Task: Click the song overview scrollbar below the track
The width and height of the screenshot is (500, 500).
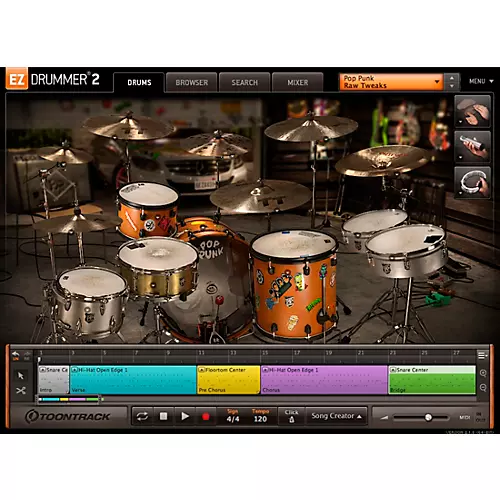Action: [x=68, y=399]
